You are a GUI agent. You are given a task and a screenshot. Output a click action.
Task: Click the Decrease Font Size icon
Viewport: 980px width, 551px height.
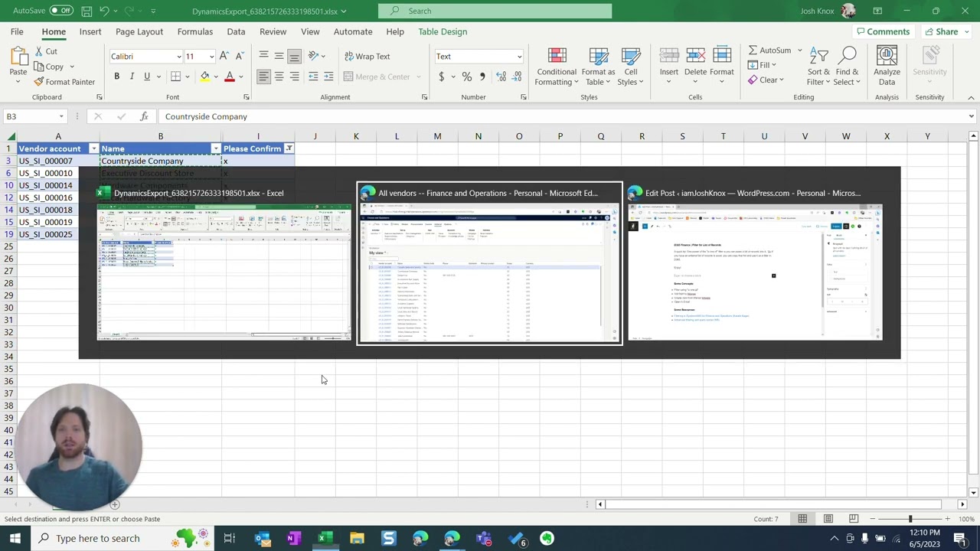239,56
